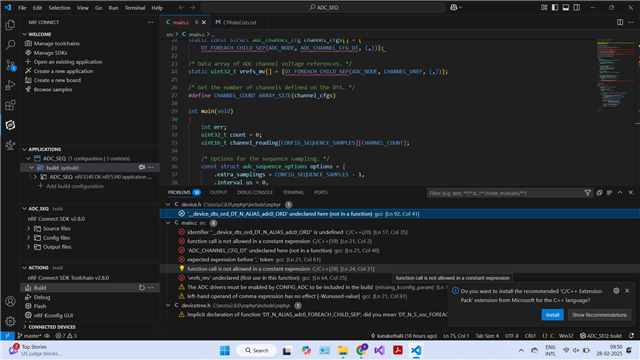Open the Accounts icon in activity bar
This screenshot has height=360, width=640.
pos(10,302)
